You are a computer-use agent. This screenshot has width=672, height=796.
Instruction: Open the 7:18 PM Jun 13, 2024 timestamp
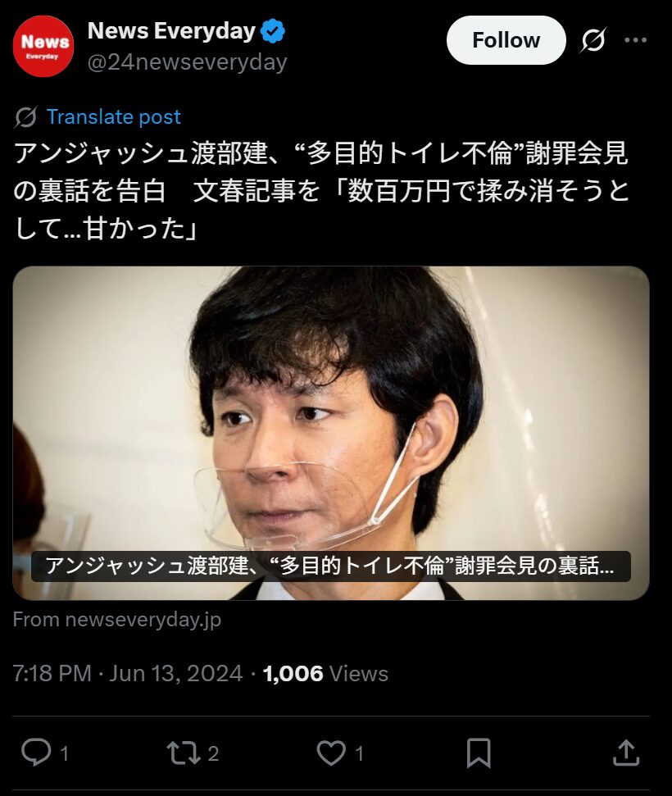coord(127,674)
